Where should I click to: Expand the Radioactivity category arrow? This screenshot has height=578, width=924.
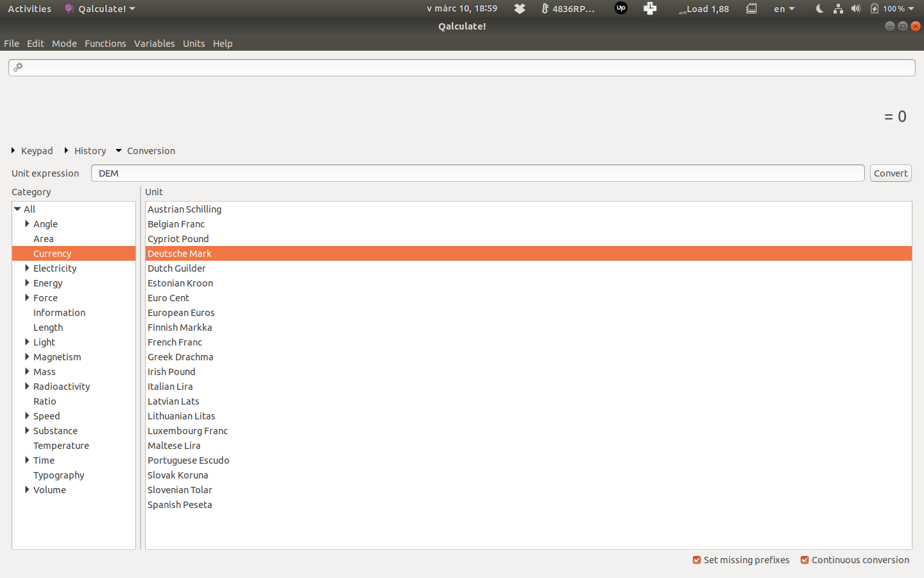click(x=27, y=387)
